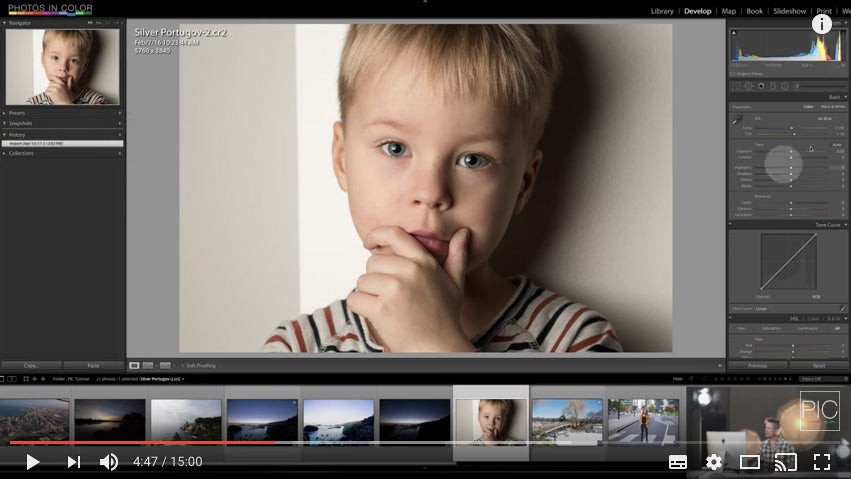Open the Slideshow module
The image size is (851, 479).
789,11
